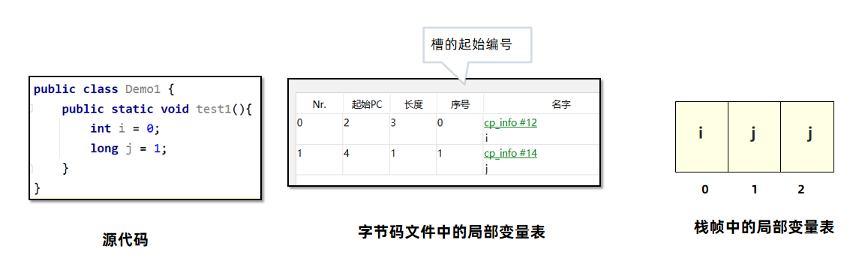
Task: Click the test1 method declaration line
Action: [158, 109]
